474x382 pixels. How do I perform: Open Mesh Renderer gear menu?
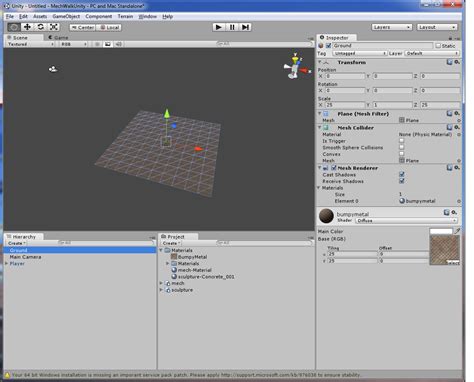tap(457, 168)
